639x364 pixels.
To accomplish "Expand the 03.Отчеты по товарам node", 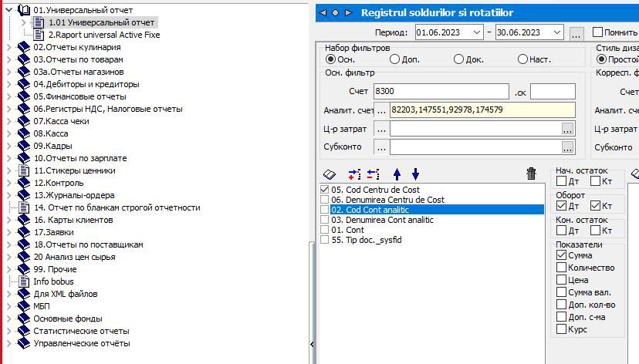I will pyautogui.click(x=9, y=59).
